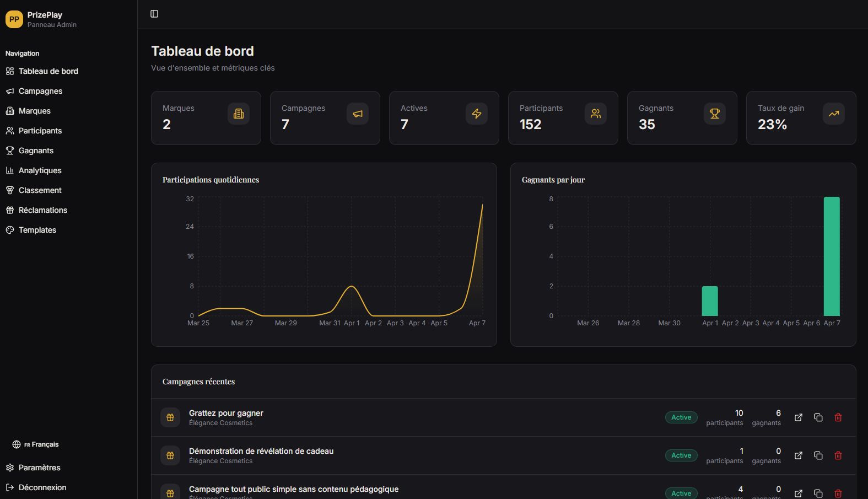Open the Réclamations section
The image size is (868, 499).
coord(42,210)
